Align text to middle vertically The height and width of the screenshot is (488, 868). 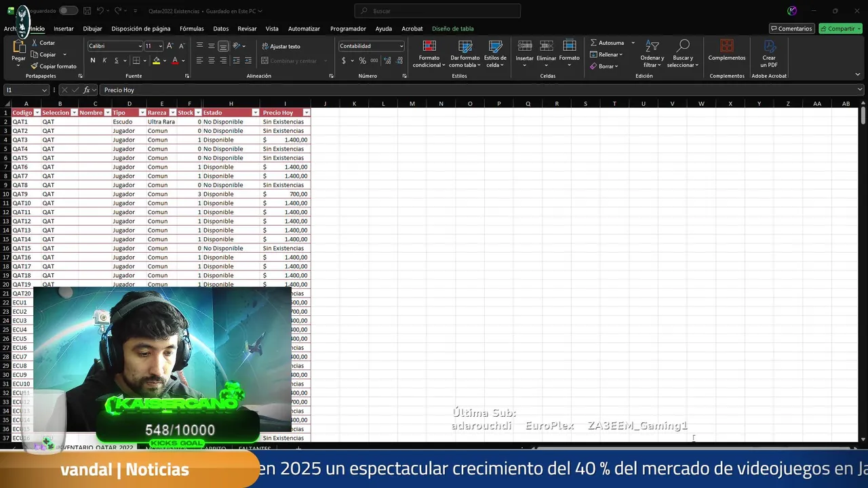tap(212, 46)
